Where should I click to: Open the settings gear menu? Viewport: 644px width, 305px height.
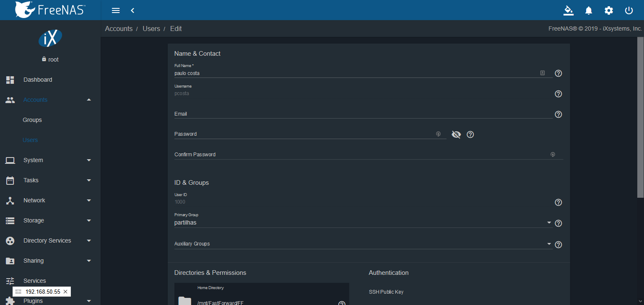[609, 10]
